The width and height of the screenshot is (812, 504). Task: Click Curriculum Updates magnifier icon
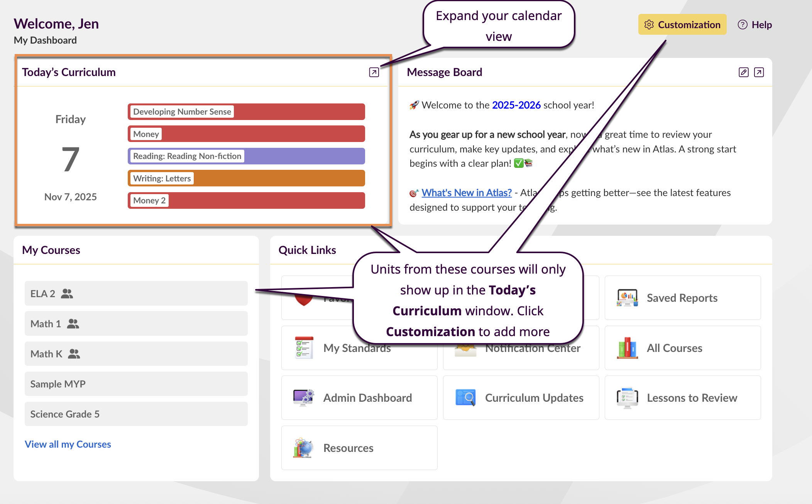coord(465,398)
